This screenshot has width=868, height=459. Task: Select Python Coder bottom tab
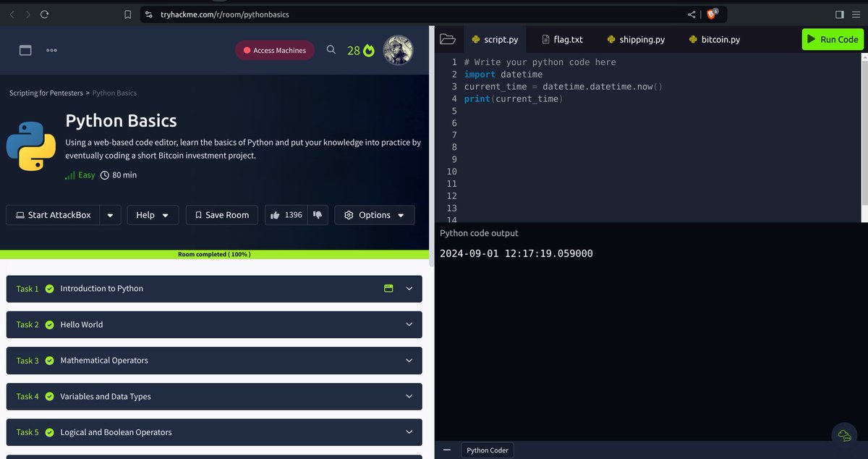(488, 450)
